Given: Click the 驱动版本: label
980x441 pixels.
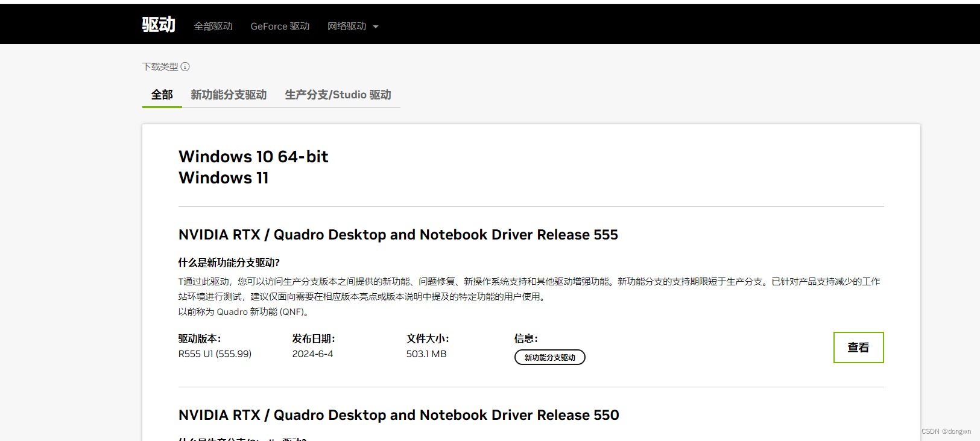Looking at the screenshot, I should click(200, 338).
